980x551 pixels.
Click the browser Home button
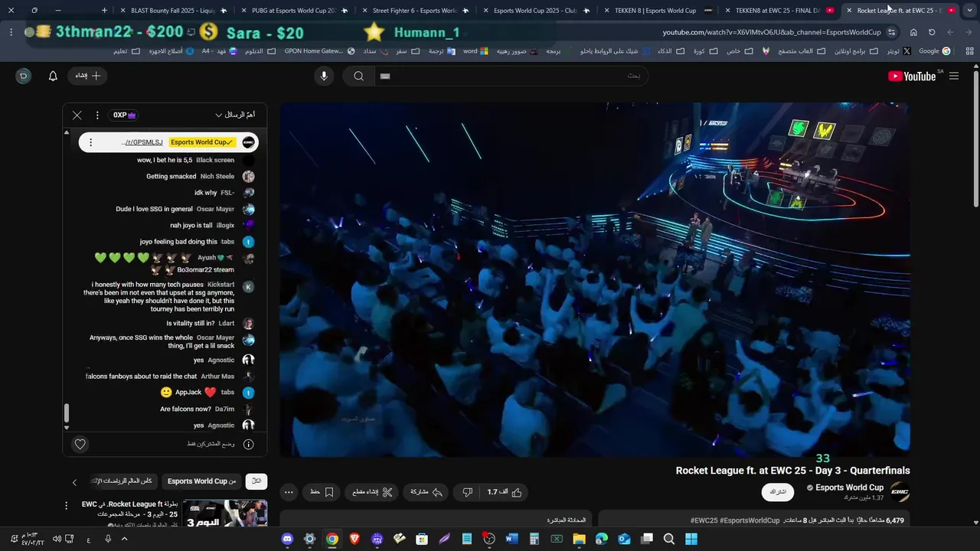coord(913,32)
